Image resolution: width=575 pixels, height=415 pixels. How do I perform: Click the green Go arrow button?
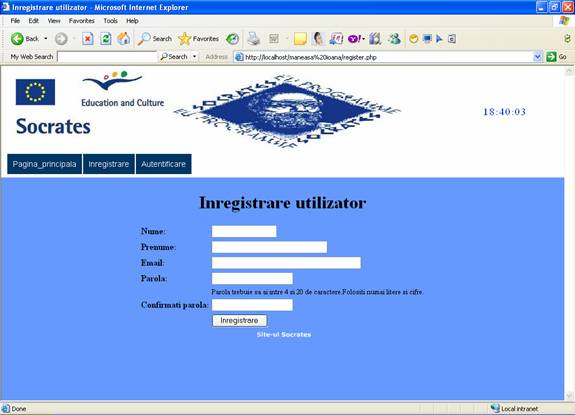point(551,57)
